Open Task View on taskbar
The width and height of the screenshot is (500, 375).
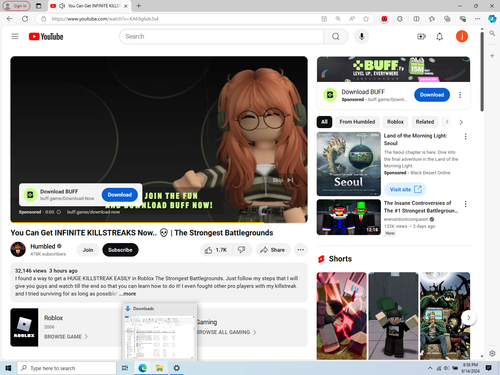click(125, 368)
